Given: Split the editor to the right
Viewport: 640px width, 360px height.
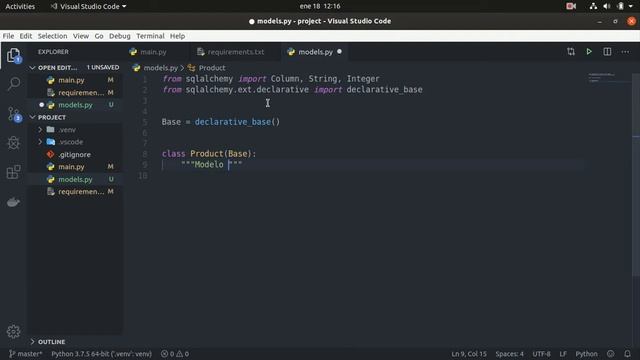Looking at the screenshot, I should click(607, 52).
